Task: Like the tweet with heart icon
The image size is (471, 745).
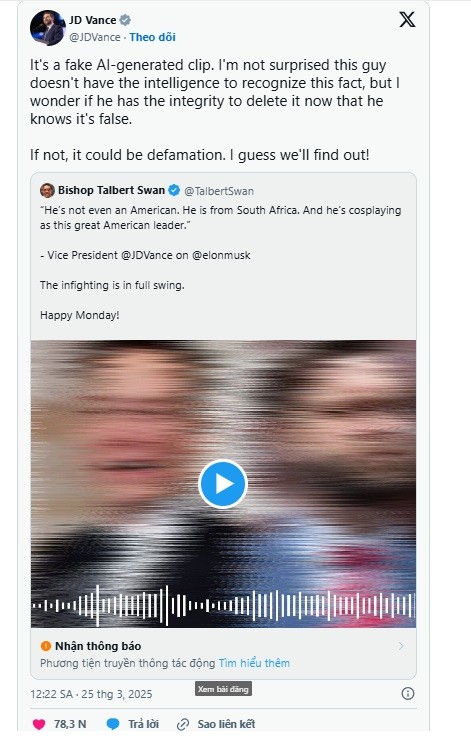Action: [x=39, y=724]
